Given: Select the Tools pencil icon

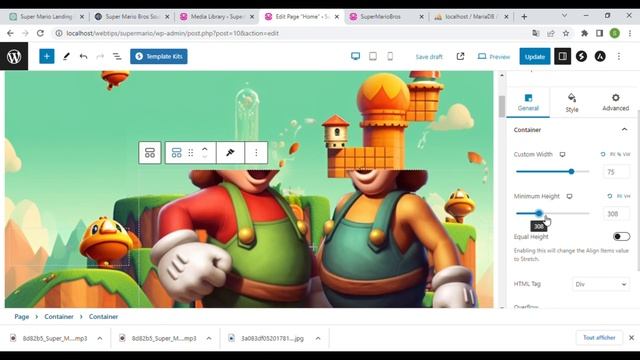Looking at the screenshot, I should click(x=66, y=56).
